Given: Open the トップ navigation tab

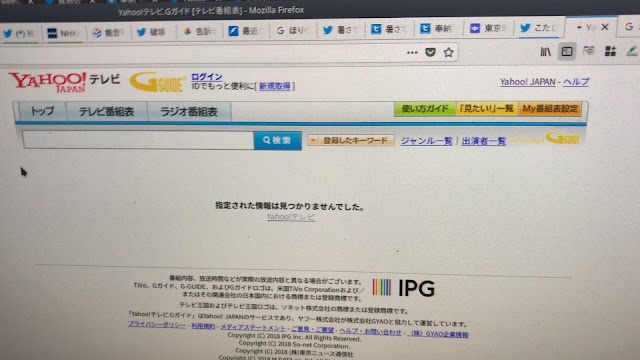Looking at the screenshot, I should pos(42,111).
